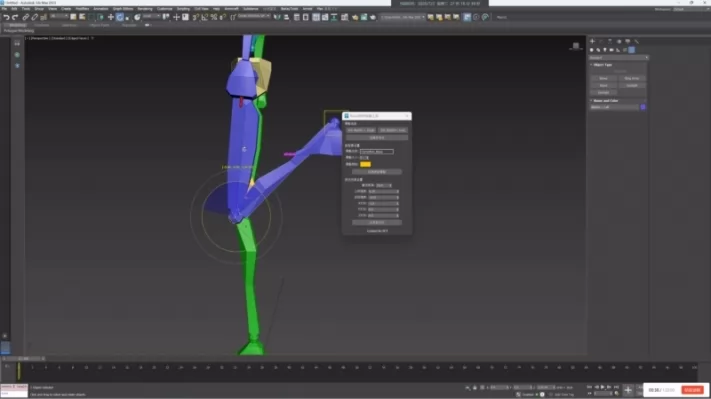Toggle the Angle Snap button
The image size is (711, 399).
click(205, 17)
